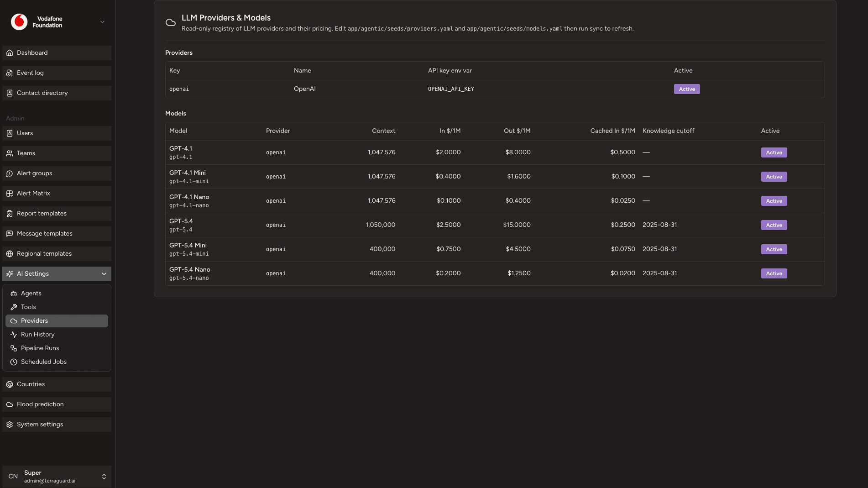The height and width of the screenshot is (488, 868).
Task: Click the Active badge for GPT-5.4 row
Action: tap(774, 225)
